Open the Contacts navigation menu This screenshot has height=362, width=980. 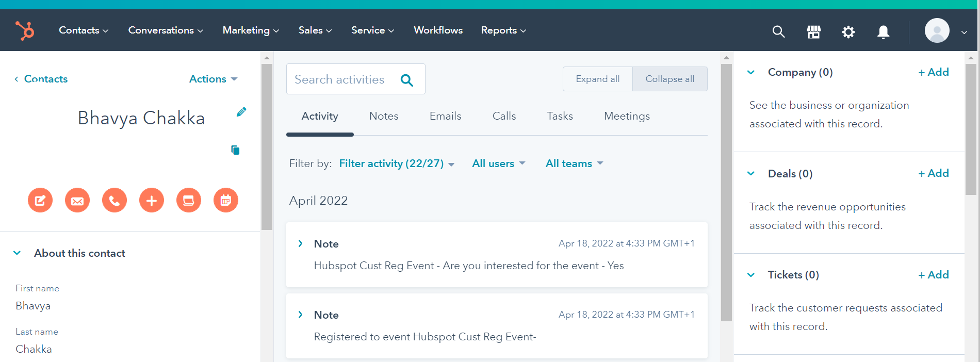click(84, 30)
